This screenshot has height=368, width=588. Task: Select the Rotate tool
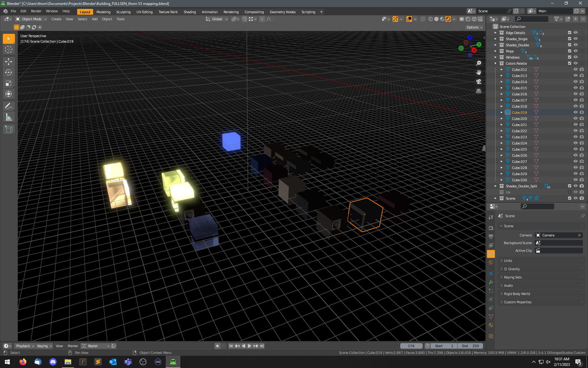[x=9, y=72]
